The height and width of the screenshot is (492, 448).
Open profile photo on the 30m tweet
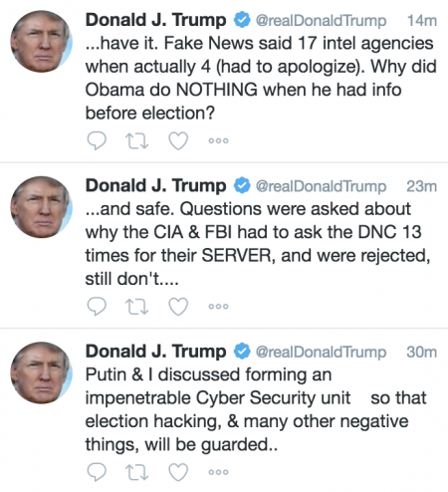(42, 372)
